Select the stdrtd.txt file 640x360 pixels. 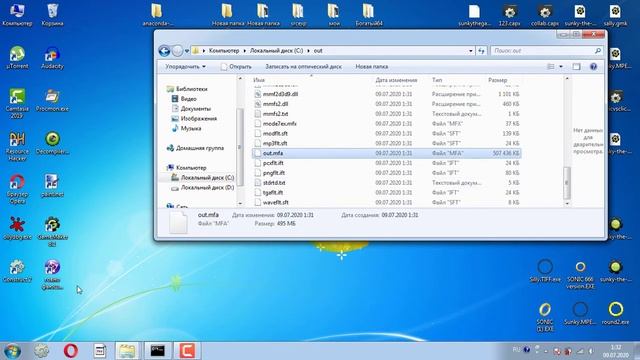point(274,182)
